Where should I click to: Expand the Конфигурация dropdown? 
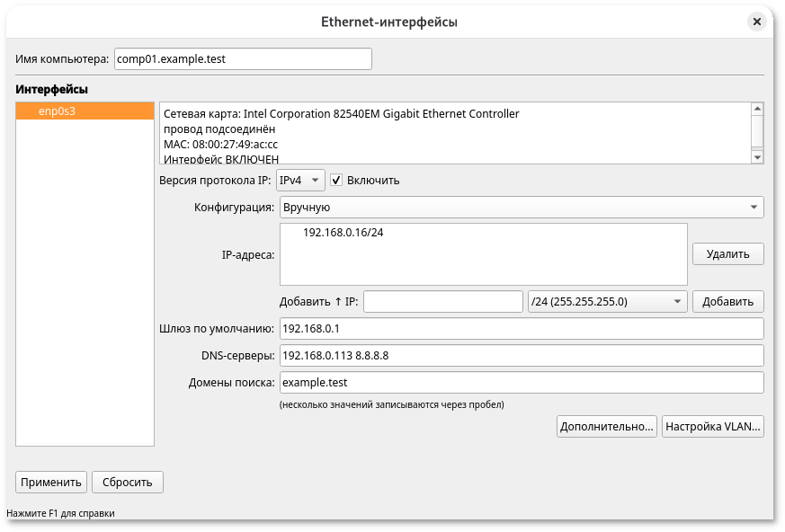[521, 208]
